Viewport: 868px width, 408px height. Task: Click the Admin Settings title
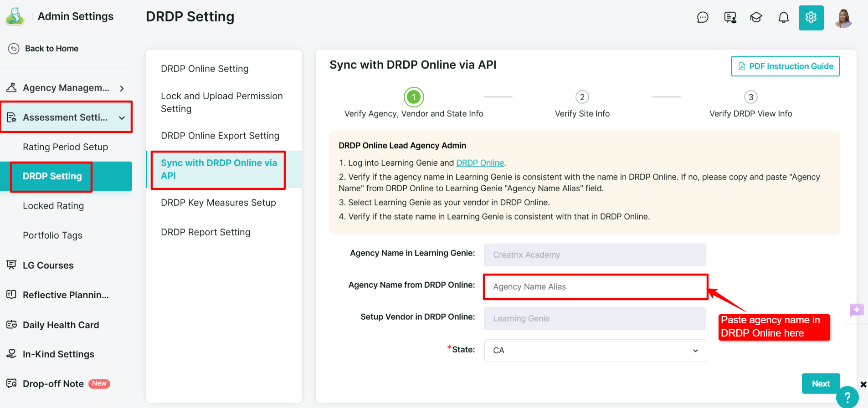pyautogui.click(x=76, y=16)
